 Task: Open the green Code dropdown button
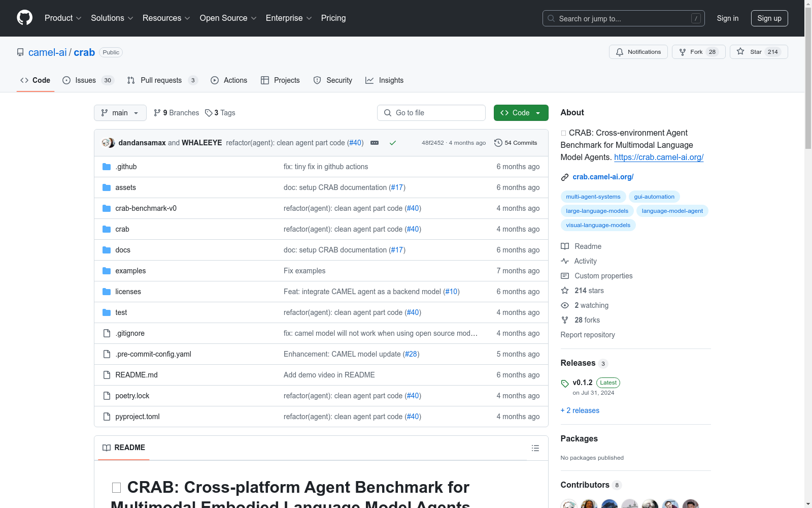(x=521, y=113)
